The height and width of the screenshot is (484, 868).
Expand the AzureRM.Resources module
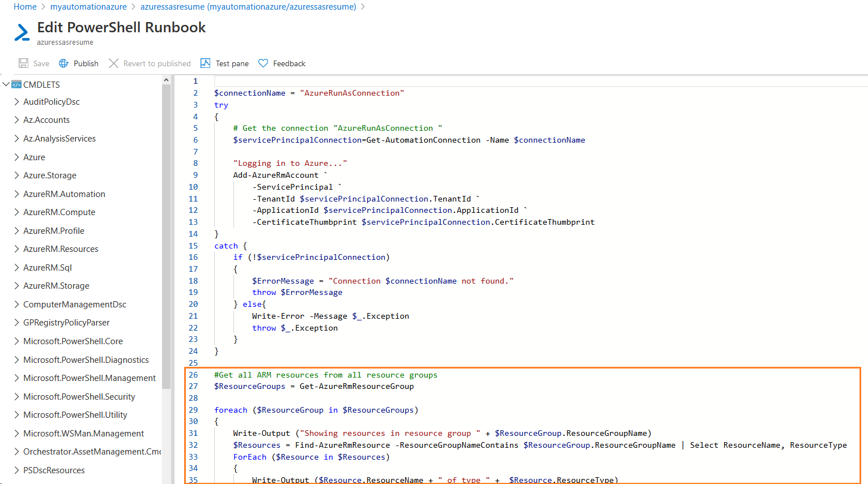tap(16, 249)
